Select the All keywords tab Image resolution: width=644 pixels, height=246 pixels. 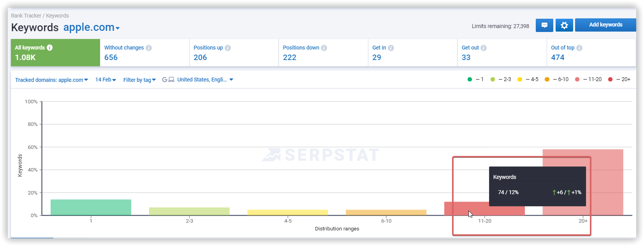point(55,53)
